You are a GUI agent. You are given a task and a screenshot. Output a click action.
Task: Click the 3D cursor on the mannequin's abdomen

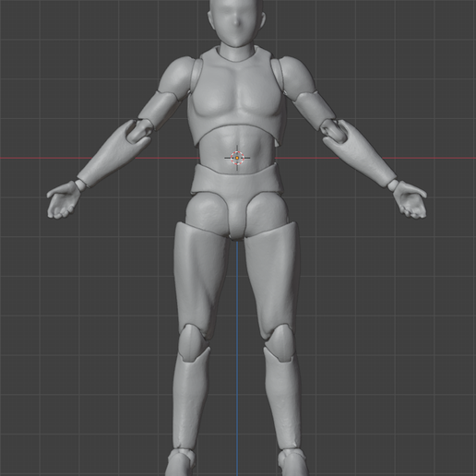(237, 158)
